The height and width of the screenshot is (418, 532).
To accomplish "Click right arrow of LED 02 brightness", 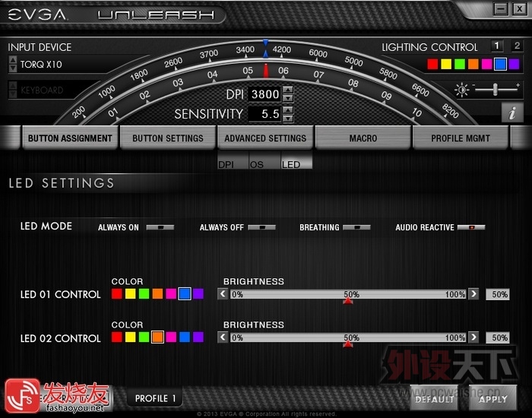I will click(473, 337).
